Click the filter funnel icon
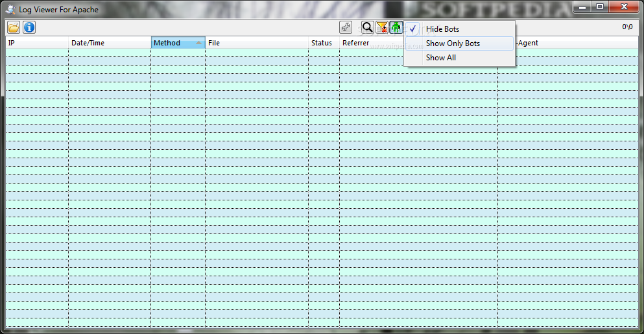644x334 pixels. point(382,27)
